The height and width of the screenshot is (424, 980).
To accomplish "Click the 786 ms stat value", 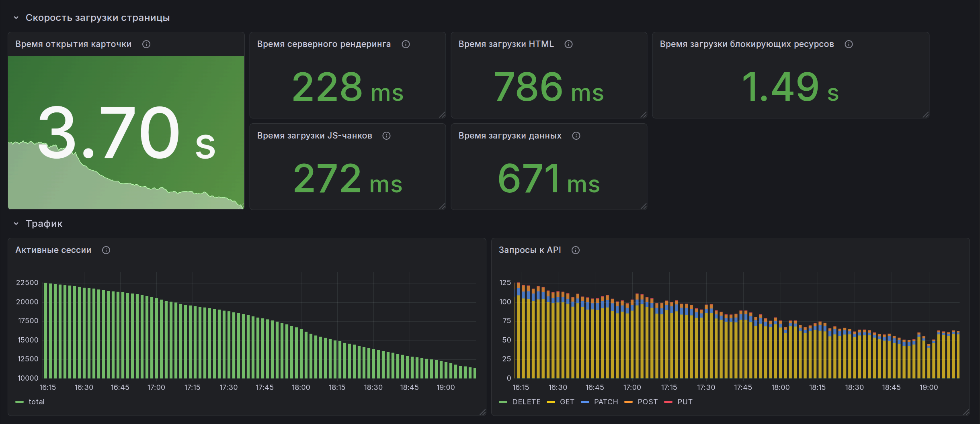I will (x=549, y=87).
